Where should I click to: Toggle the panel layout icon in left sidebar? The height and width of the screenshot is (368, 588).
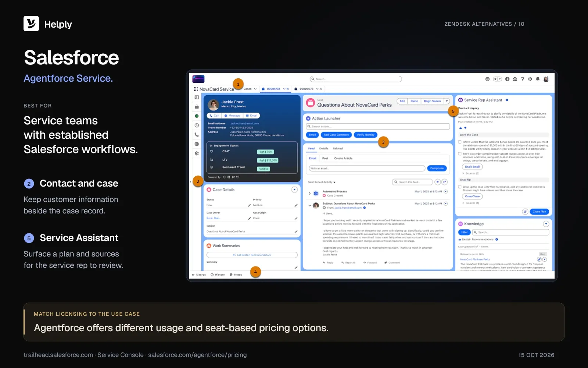coord(197,98)
